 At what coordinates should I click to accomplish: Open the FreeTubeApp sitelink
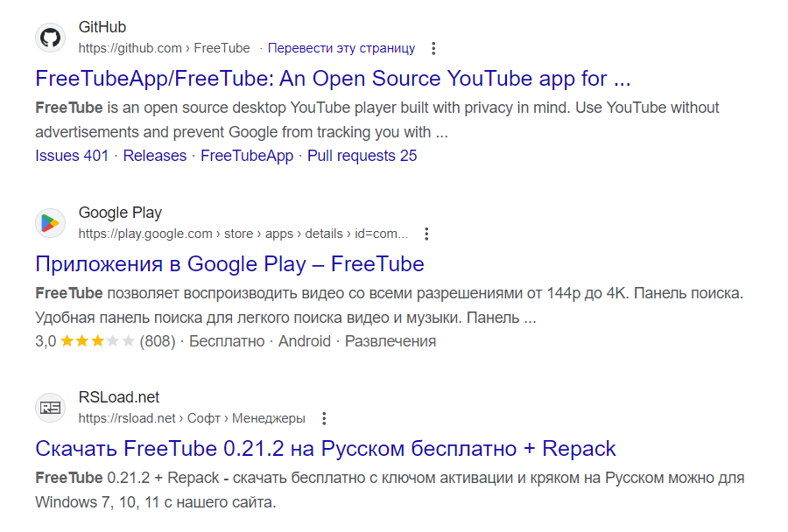(x=247, y=156)
